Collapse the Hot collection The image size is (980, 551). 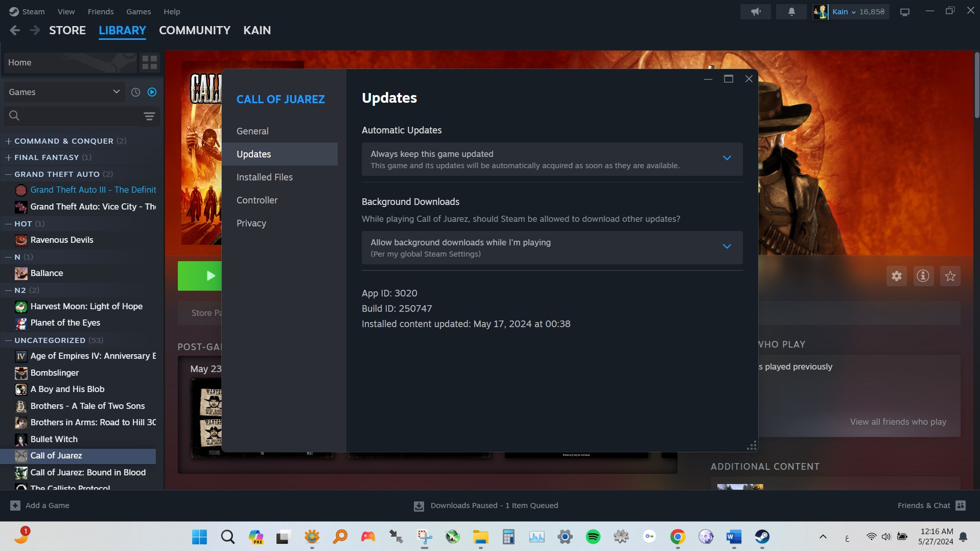click(8, 224)
